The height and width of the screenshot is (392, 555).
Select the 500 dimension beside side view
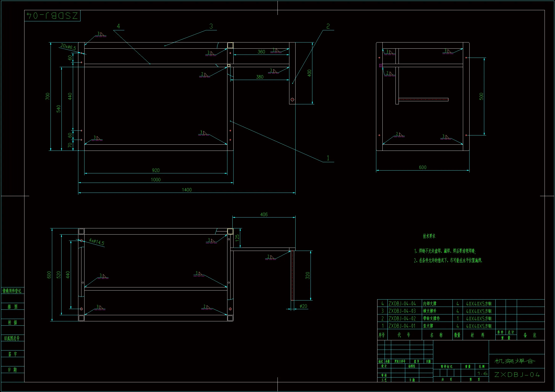tap(481, 96)
